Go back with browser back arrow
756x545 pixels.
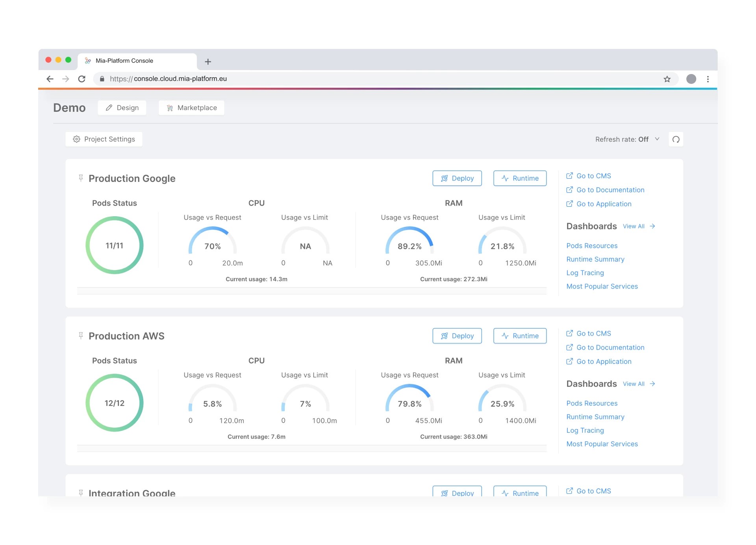(50, 79)
